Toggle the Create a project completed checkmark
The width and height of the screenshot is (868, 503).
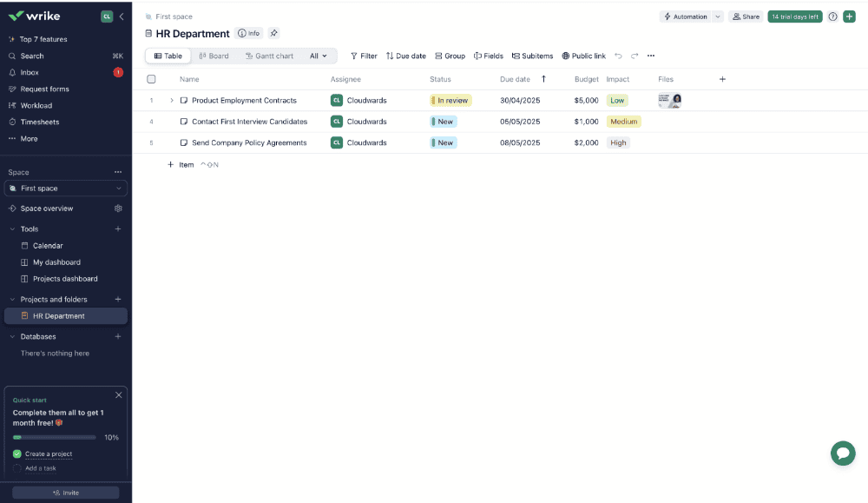click(17, 453)
